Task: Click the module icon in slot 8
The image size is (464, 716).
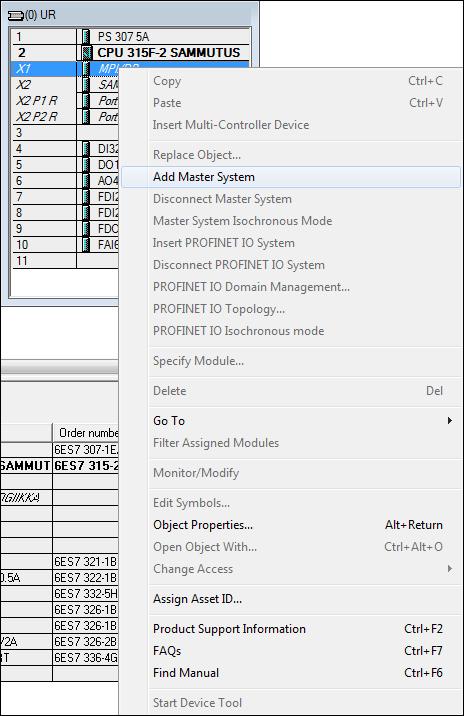Action: coord(86,212)
